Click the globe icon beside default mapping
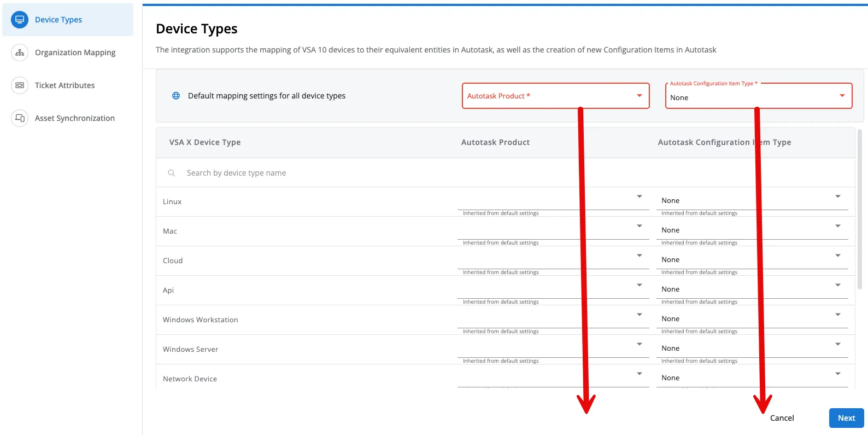The image size is (868, 435). tap(176, 96)
